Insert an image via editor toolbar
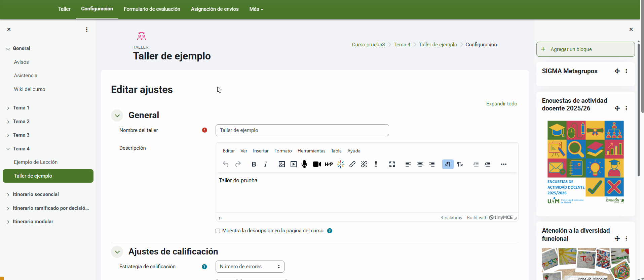Viewport: 644px width, 280px height. 282,164
